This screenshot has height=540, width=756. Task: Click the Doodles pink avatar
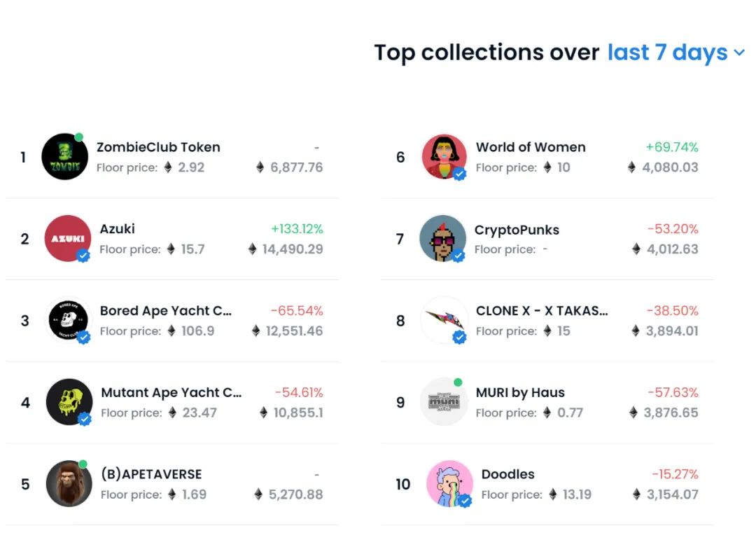[449, 483]
